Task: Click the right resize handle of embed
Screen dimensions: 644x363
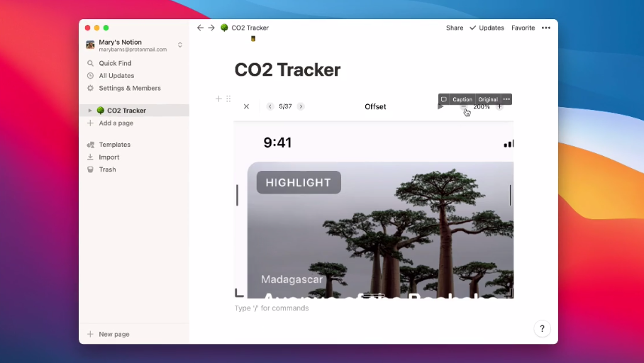Action: (x=511, y=195)
